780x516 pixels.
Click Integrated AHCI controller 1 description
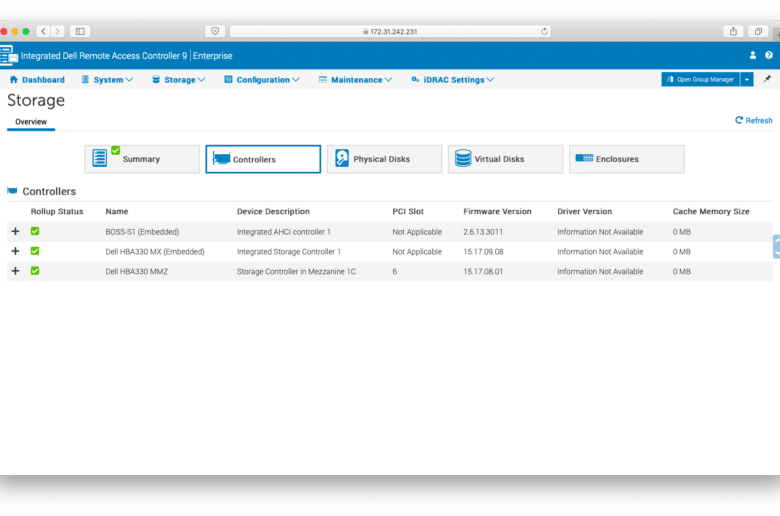[284, 232]
